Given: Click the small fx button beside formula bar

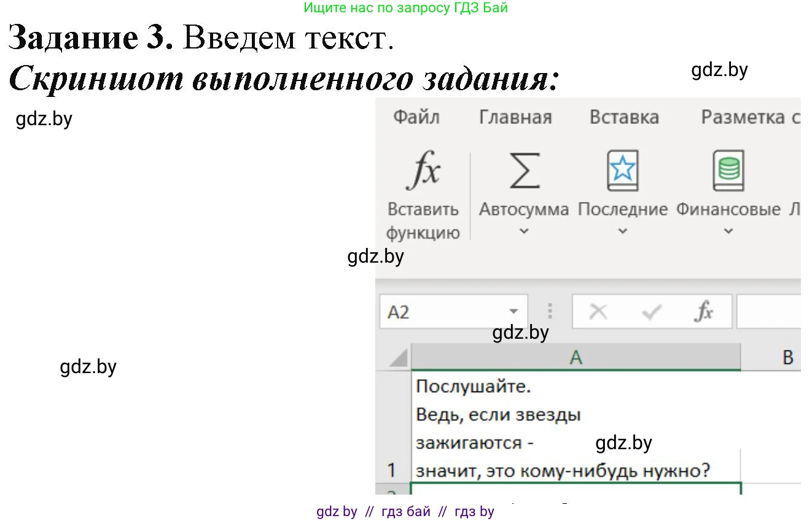Looking at the screenshot, I should [x=703, y=312].
